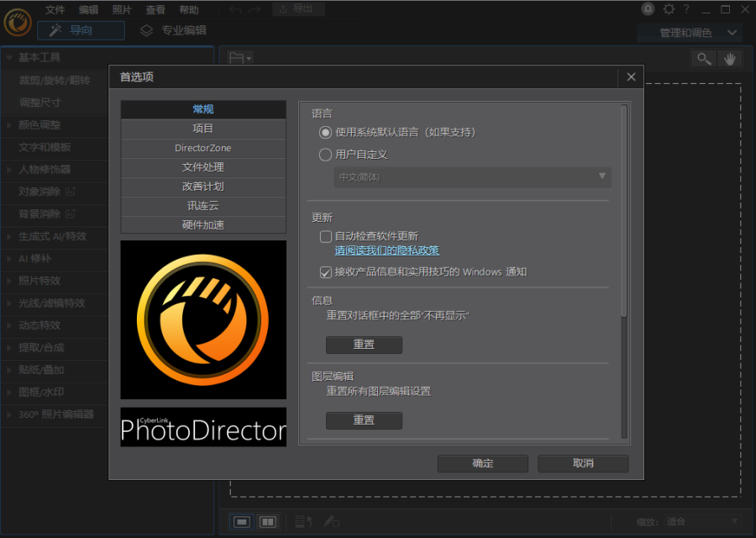The height and width of the screenshot is (538, 756).
Task: Expand the 颜色调整 section
Action: pyautogui.click(x=9, y=125)
